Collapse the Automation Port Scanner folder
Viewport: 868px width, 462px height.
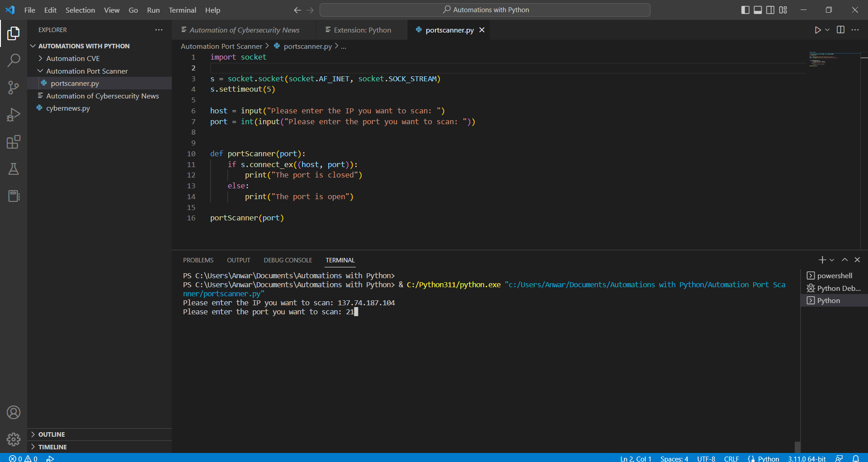99,71
